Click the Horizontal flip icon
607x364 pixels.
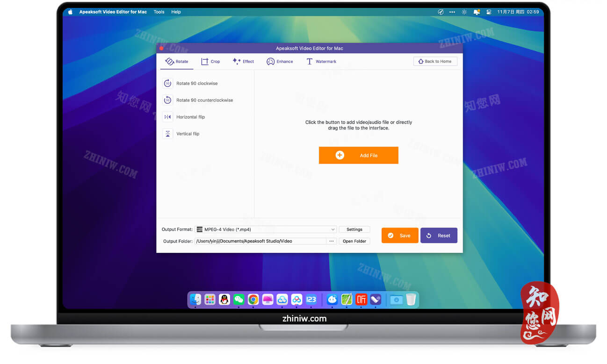click(167, 117)
